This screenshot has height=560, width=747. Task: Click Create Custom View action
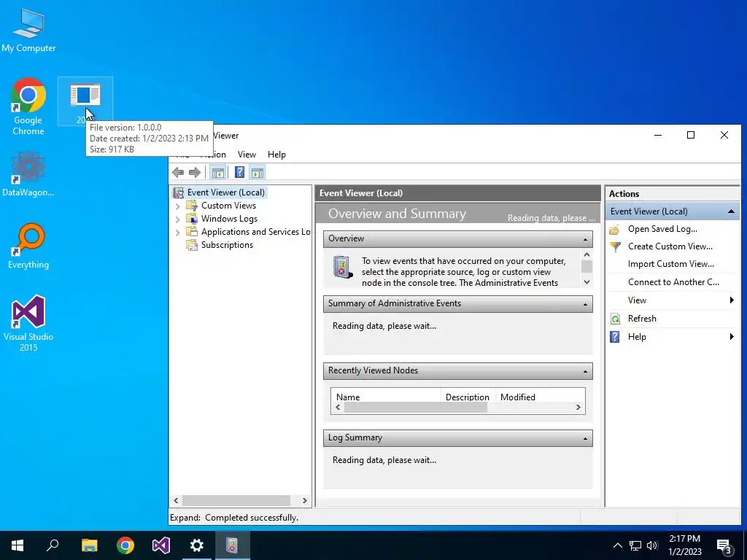pyautogui.click(x=670, y=246)
